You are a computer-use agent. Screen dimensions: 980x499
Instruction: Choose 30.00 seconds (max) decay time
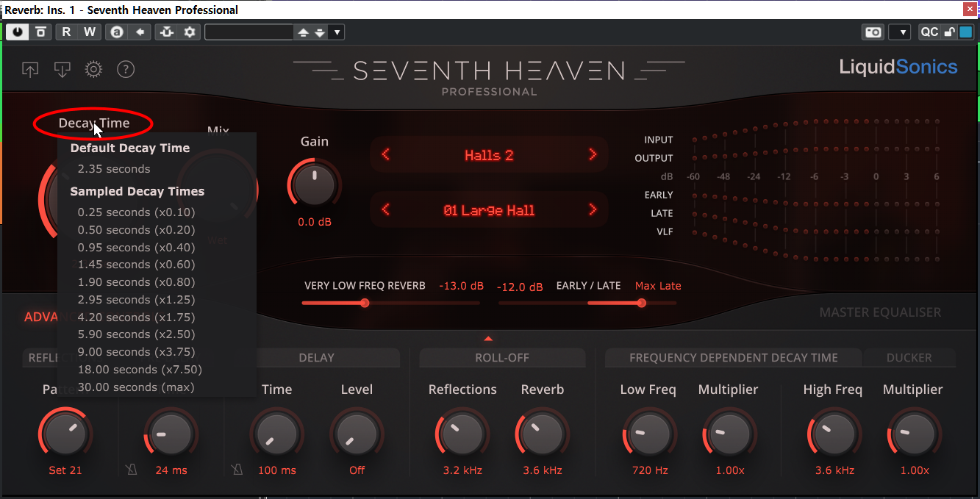point(136,387)
